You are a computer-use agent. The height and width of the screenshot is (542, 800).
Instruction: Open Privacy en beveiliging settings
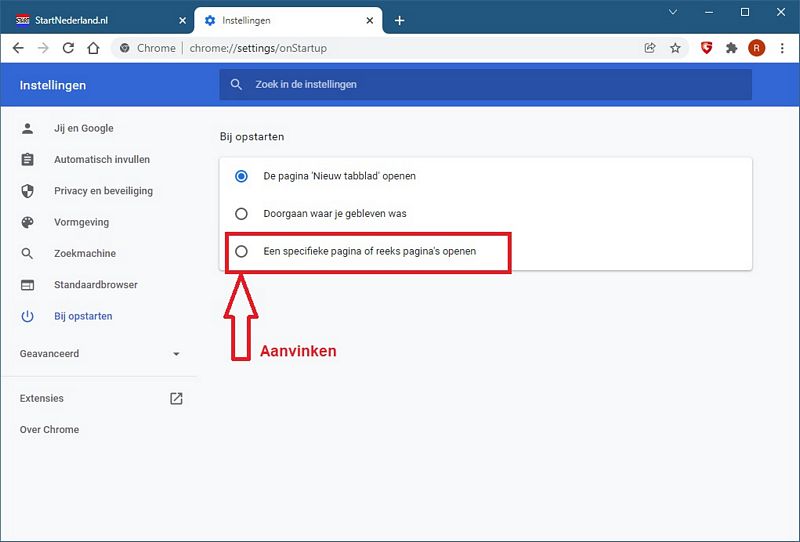(104, 191)
